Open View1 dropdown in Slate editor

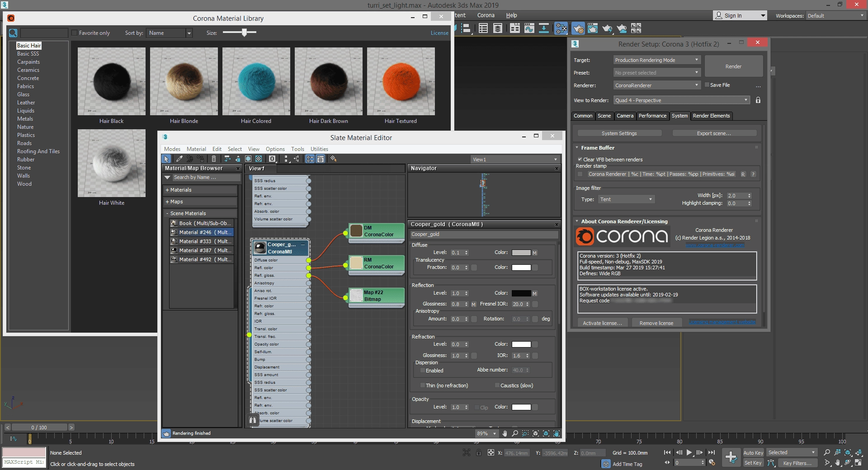click(x=514, y=160)
